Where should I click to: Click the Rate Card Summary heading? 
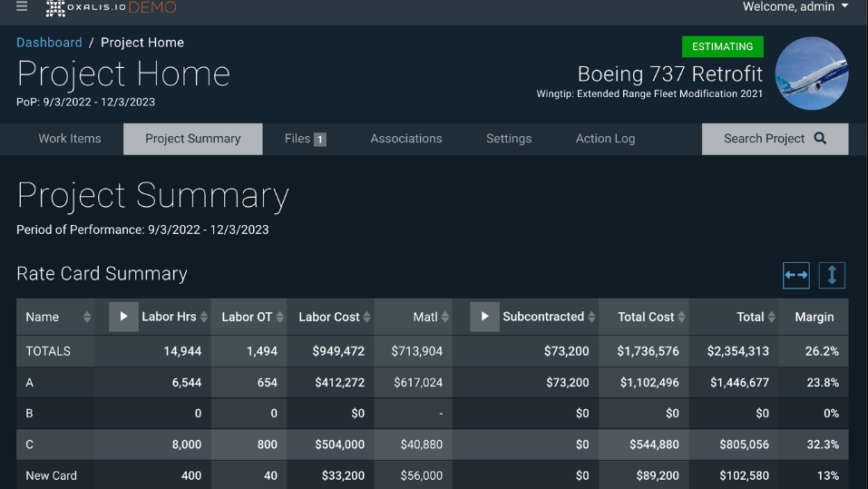pyautogui.click(x=102, y=274)
